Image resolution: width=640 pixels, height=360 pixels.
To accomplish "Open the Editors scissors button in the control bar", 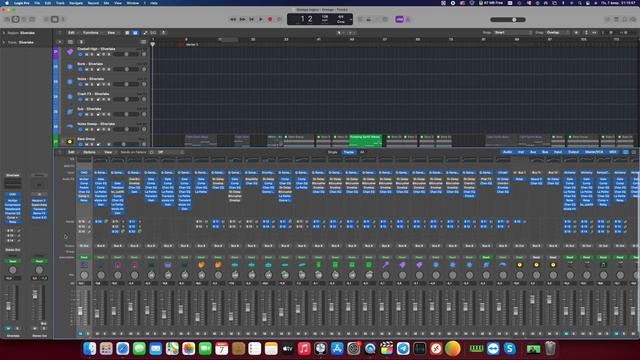I will 63,19.
